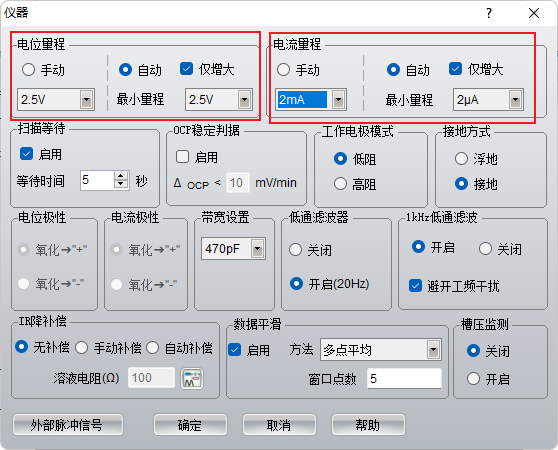Select 自动补偿 IR compensation option
The image size is (558, 450).
(x=152, y=348)
